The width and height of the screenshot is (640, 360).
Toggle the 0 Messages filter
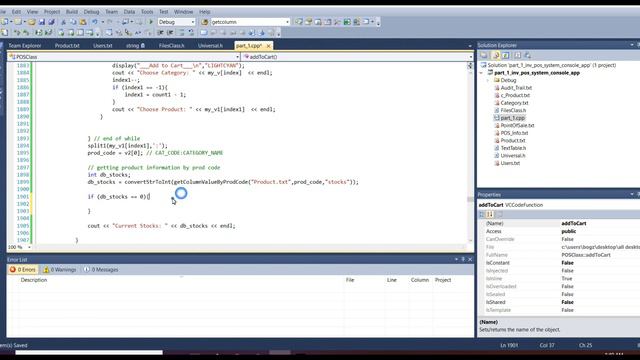101,270
